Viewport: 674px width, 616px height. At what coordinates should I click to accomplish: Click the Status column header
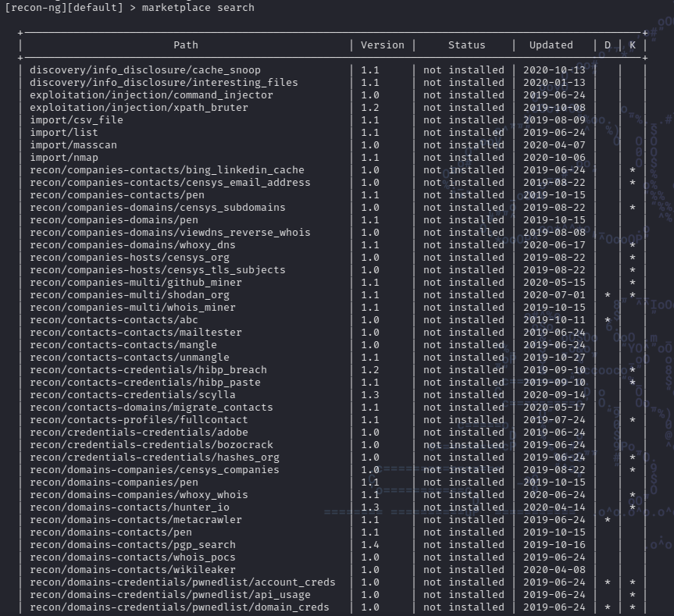(x=466, y=45)
